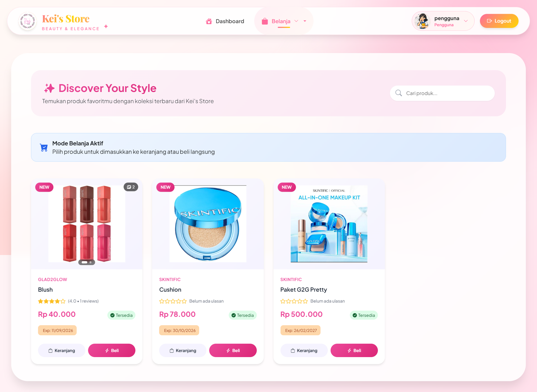Buy Cushion with the Beli button
Screen dimensions: 537x392
pyautogui.click(x=233, y=350)
